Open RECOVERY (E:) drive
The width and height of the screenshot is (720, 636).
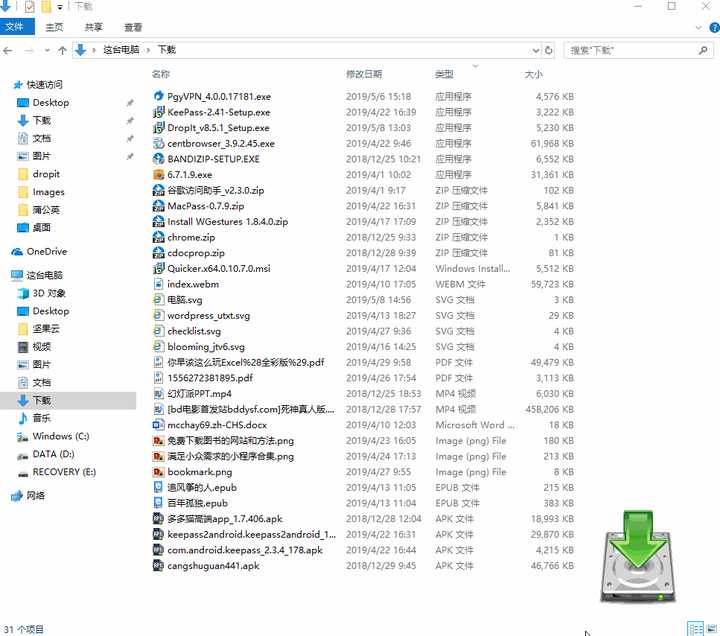(64, 472)
